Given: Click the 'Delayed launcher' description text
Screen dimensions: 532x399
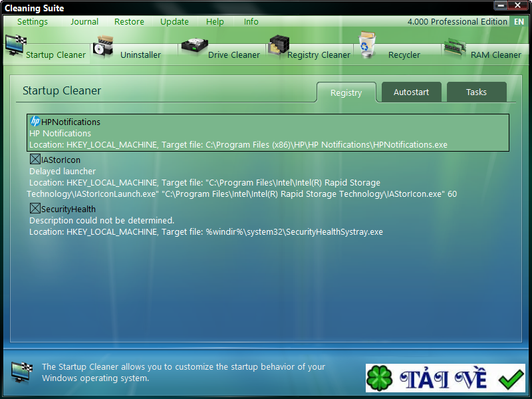Looking at the screenshot, I should coord(63,171).
